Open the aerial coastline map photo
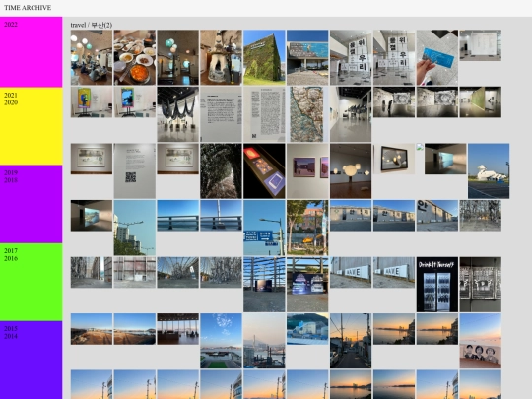This screenshot has height=399, width=532. click(x=307, y=114)
